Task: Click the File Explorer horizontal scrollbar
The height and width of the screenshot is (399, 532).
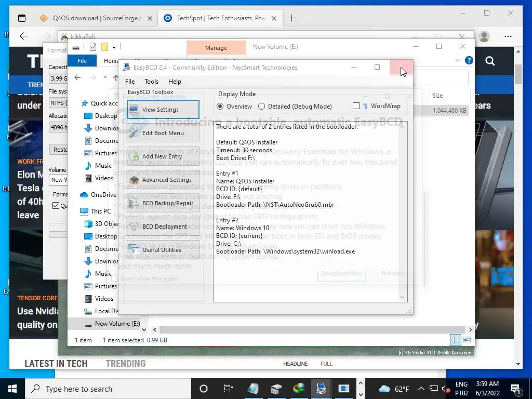Action: click(312, 329)
